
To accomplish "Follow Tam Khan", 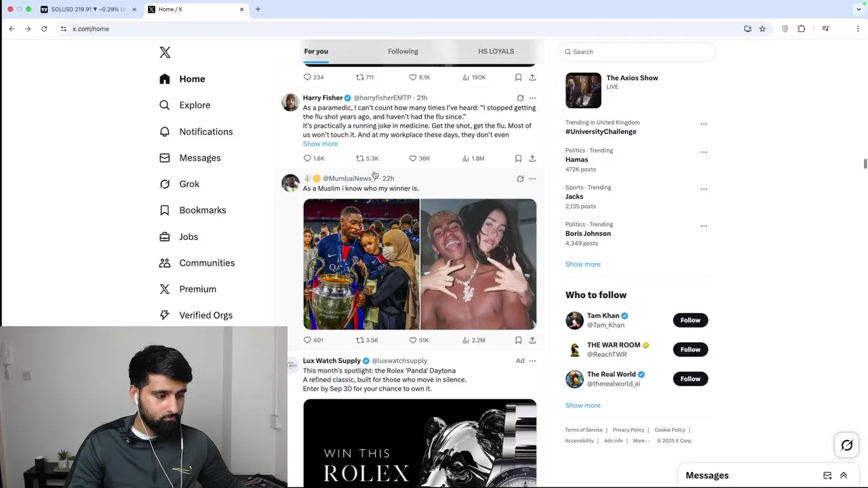I will coord(690,320).
